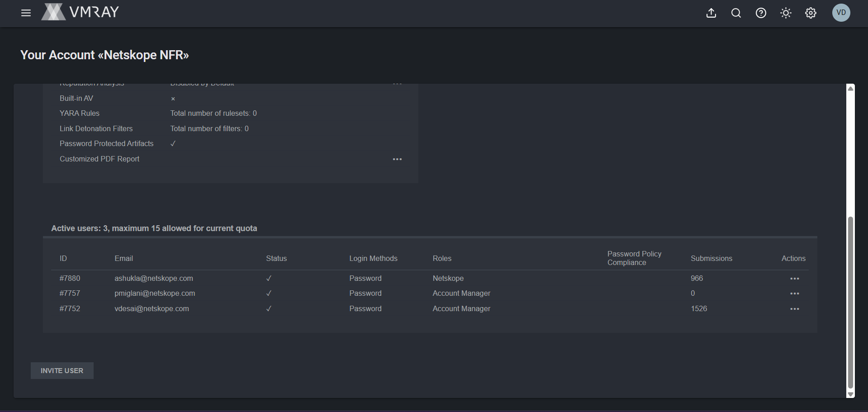The width and height of the screenshot is (868, 412).
Task: Click the Actions column header
Action: (x=793, y=258)
